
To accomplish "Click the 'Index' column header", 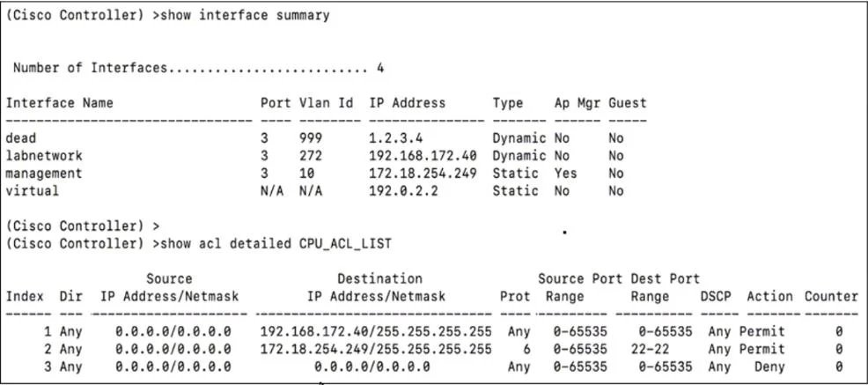I will [x=25, y=296].
